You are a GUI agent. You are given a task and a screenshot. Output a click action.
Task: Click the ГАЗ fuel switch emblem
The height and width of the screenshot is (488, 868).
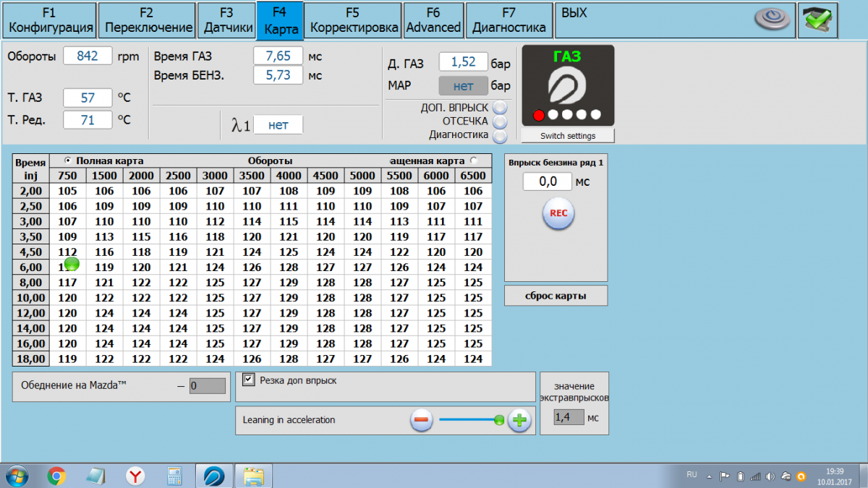pos(567,86)
